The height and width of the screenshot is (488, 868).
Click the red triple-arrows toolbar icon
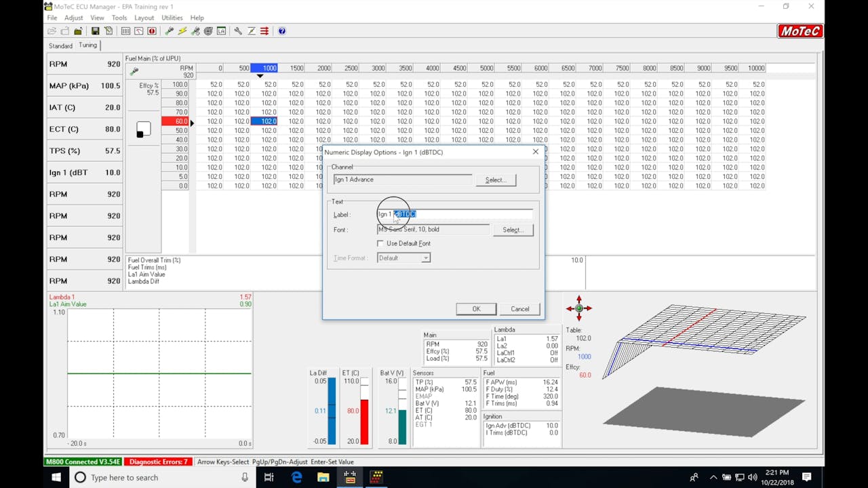[x=265, y=31]
